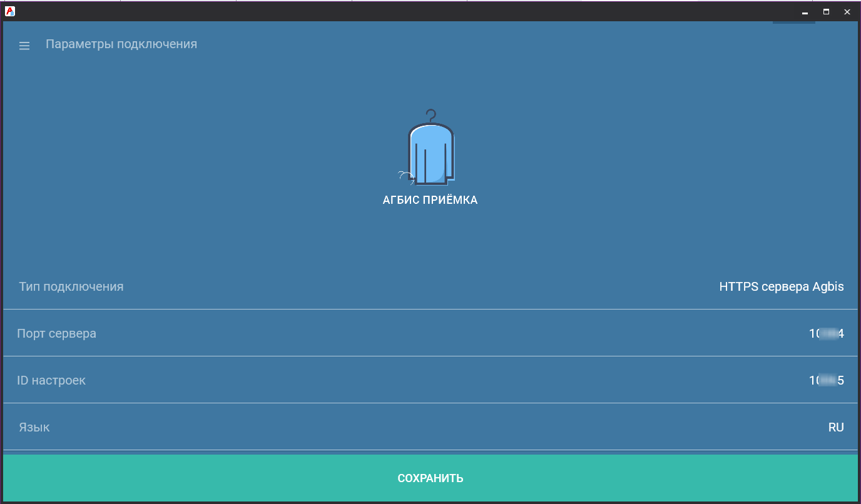Edit the Порт сервера port value
The width and height of the screenshot is (861, 504).
coord(826,334)
